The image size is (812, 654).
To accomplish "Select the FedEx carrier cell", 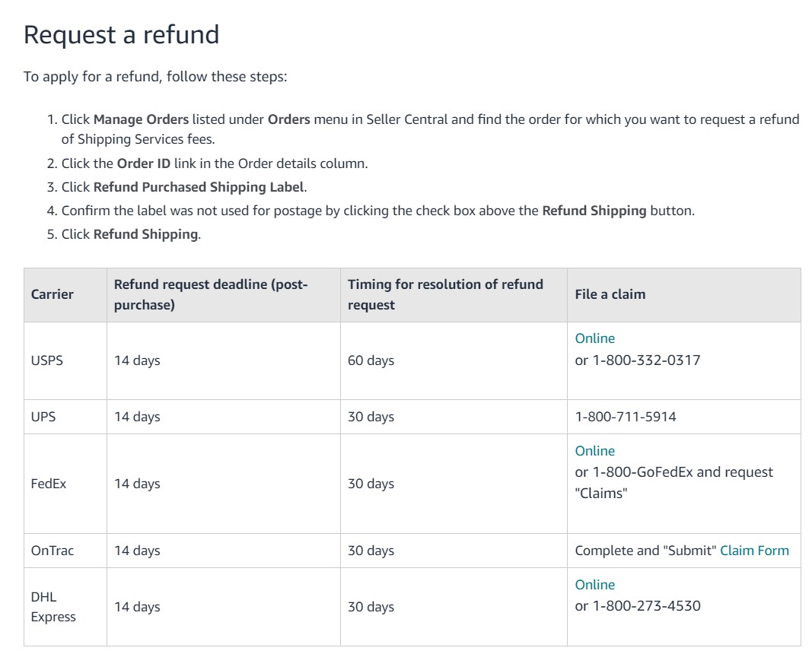I will click(x=65, y=484).
